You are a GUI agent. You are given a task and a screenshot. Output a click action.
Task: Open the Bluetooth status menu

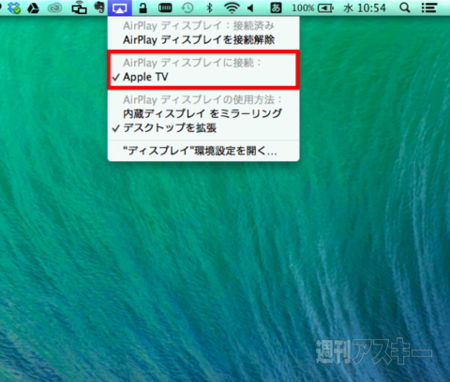209,8
